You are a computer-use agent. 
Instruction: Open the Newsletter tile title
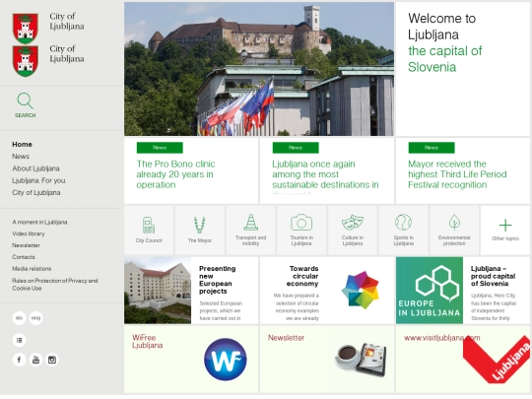(x=286, y=338)
